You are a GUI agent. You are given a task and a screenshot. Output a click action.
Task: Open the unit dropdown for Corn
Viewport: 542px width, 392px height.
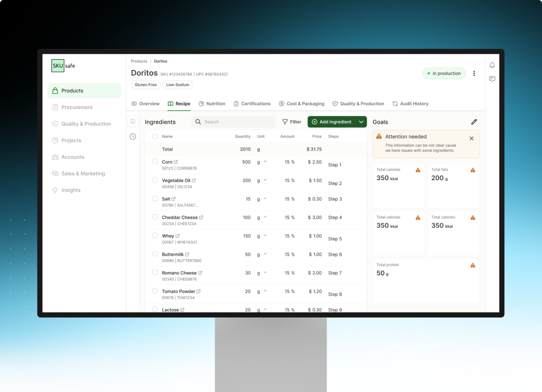coord(265,162)
